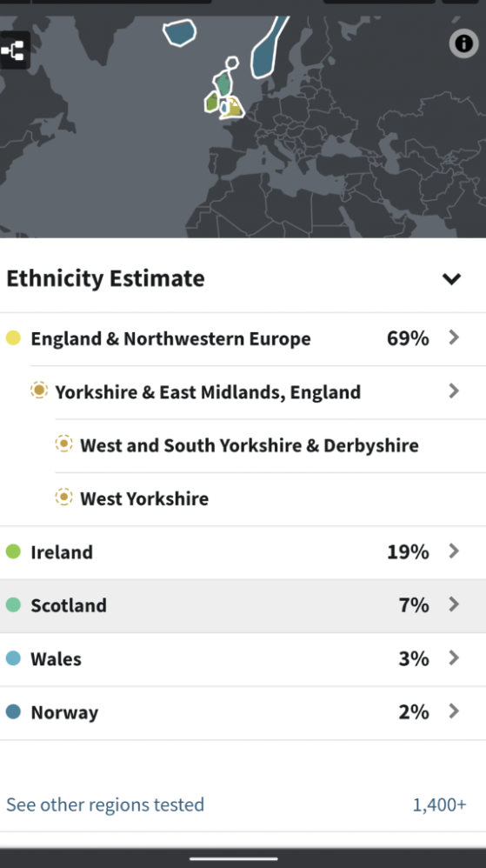Expand the Ireland row arrow

454,551
